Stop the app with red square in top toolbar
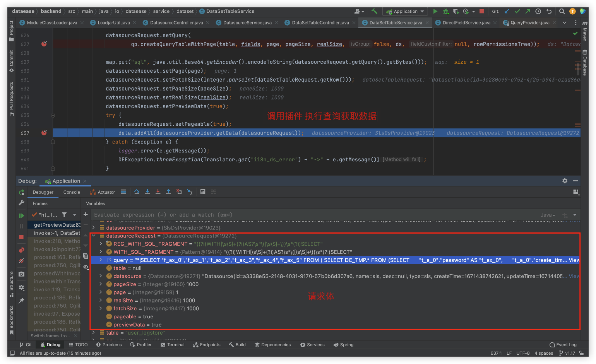Viewport: 596px width, 364px height. (x=481, y=11)
